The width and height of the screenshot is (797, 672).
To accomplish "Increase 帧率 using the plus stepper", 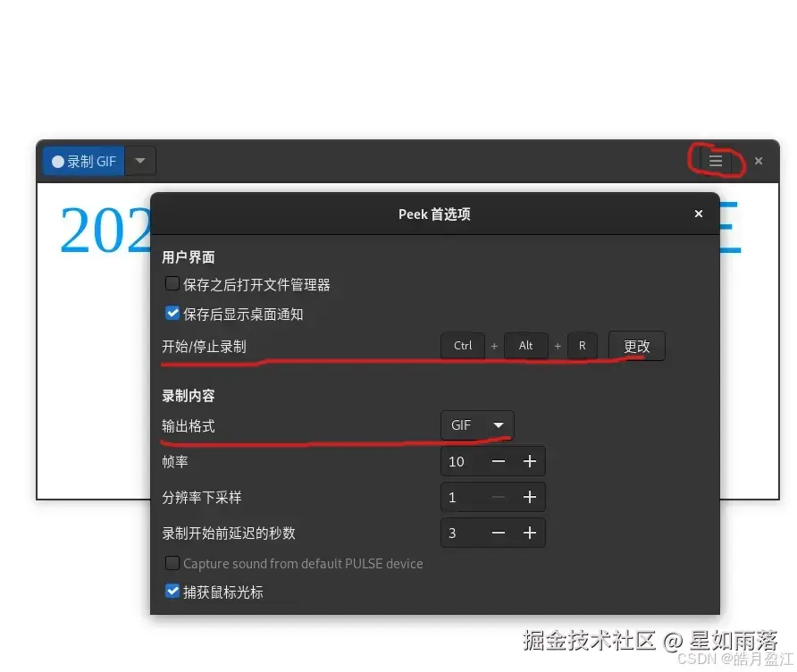I will point(530,461).
